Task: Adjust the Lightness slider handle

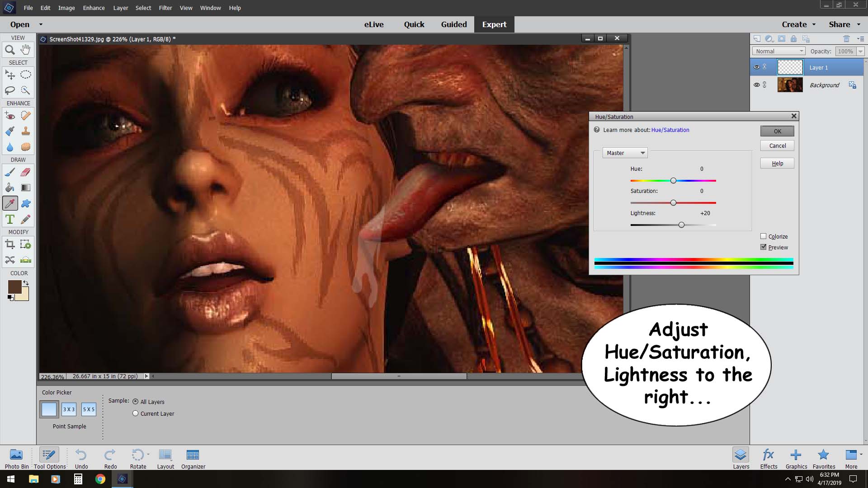Action: [x=681, y=225]
